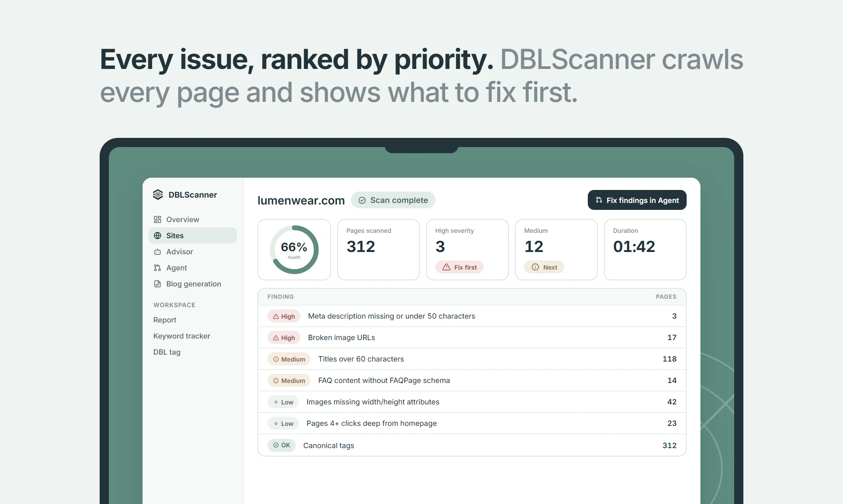The width and height of the screenshot is (843, 504).
Task: Select Sites in the sidebar
Action: point(193,236)
